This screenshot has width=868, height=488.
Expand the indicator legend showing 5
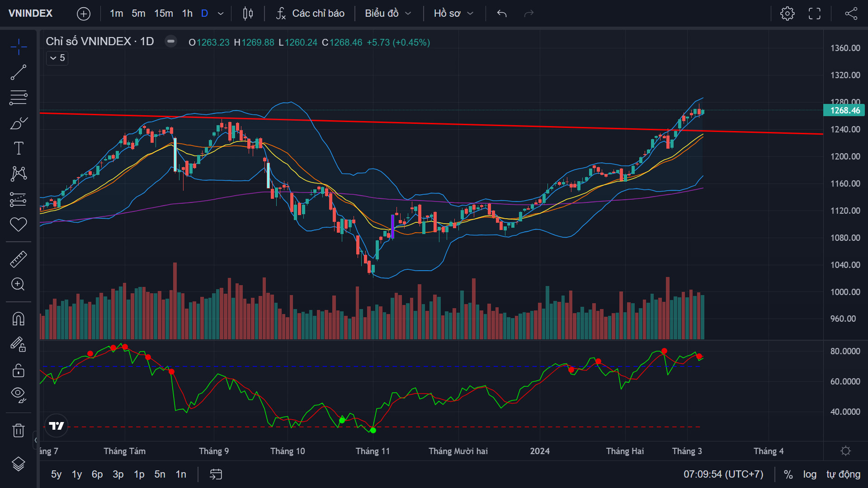[57, 58]
